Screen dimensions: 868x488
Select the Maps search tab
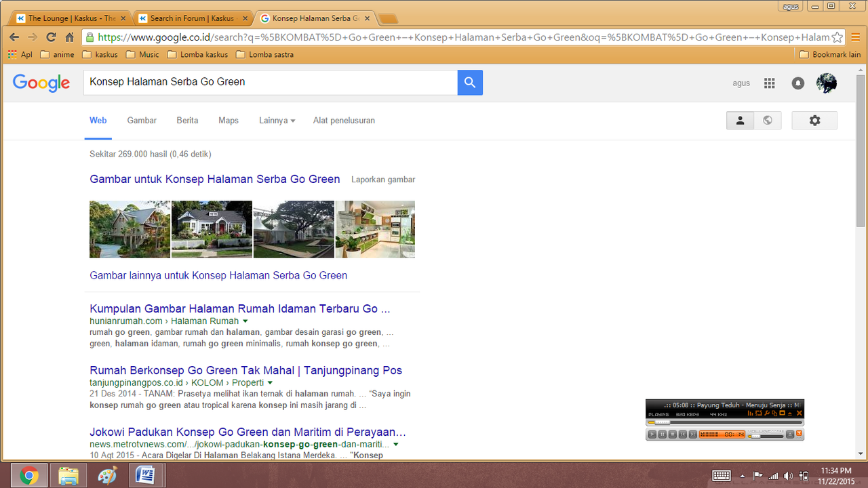tap(229, 121)
